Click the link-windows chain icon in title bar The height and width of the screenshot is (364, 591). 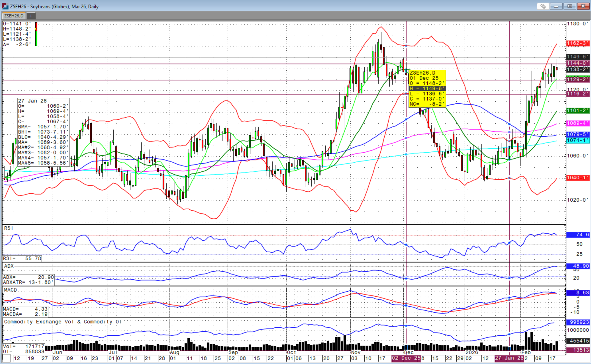[x=543, y=6]
